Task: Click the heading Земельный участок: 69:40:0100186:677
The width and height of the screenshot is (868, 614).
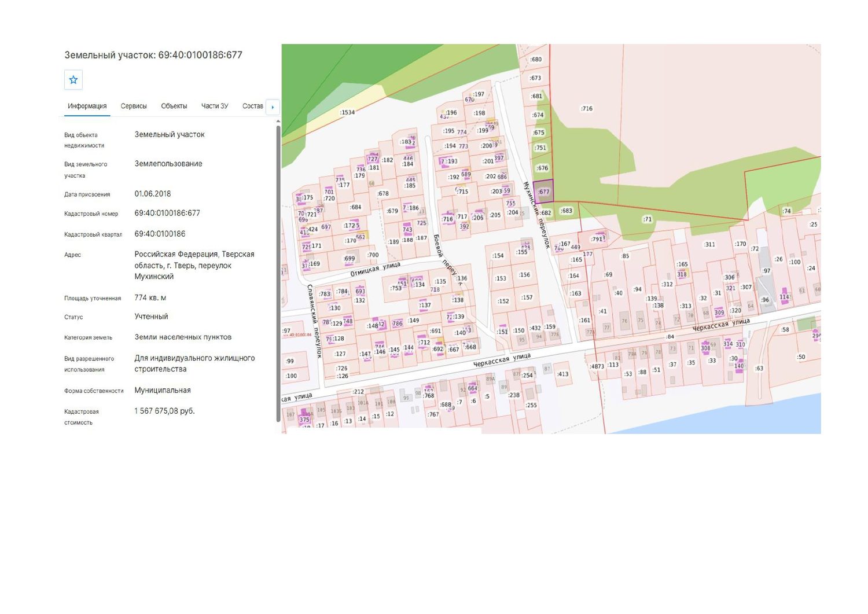Action: (x=153, y=55)
